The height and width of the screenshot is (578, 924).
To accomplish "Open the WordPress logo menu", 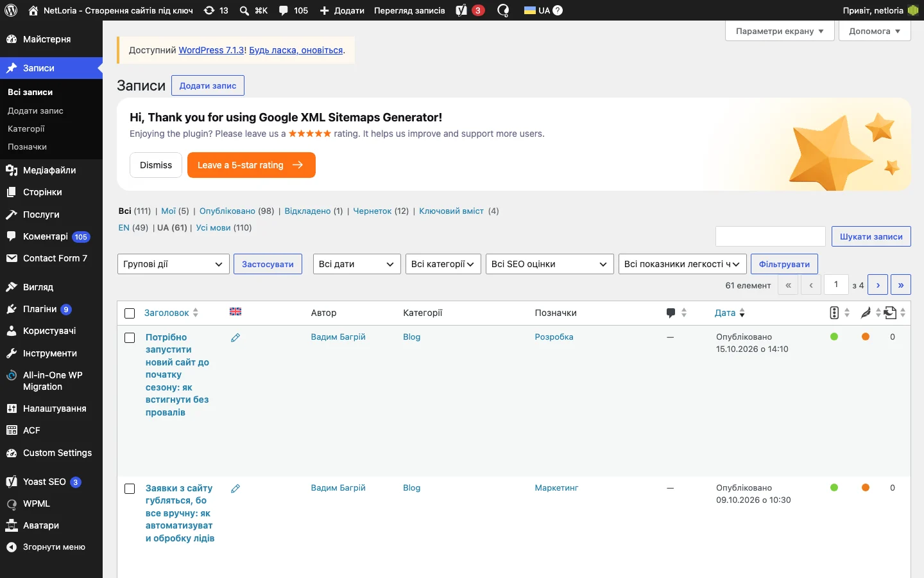I will pos(11,10).
